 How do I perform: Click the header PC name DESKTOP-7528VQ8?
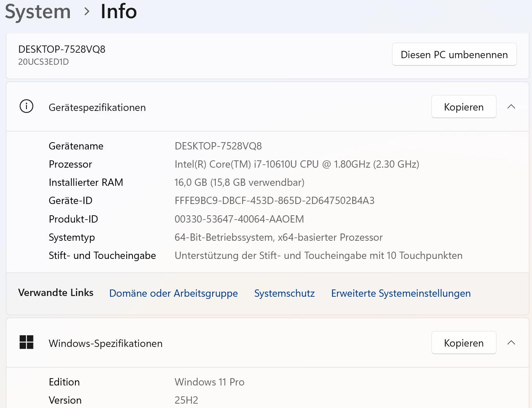(62, 49)
